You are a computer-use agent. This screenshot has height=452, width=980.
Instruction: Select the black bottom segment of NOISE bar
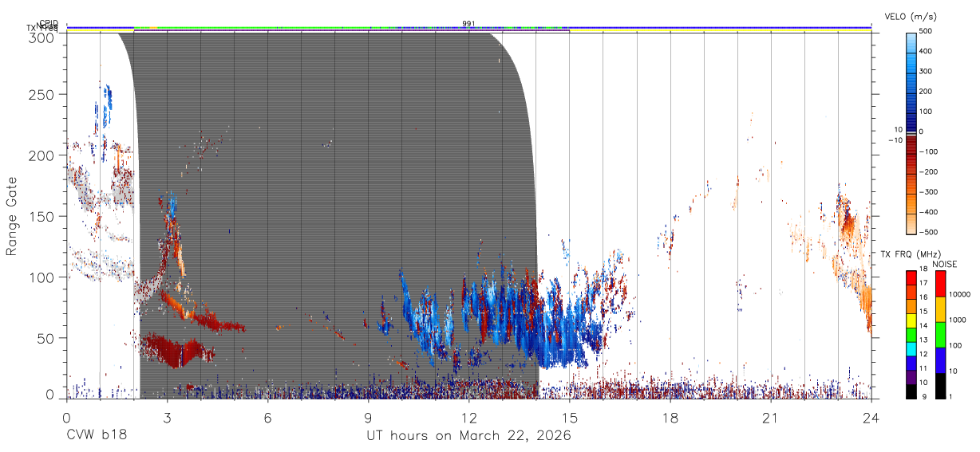point(940,386)
